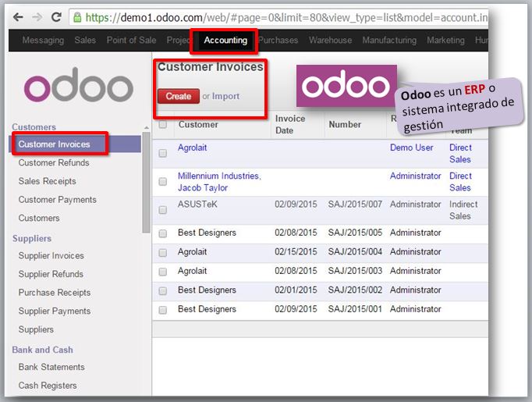Click the ASUSTeK customer cell

[x=197, y=205]
